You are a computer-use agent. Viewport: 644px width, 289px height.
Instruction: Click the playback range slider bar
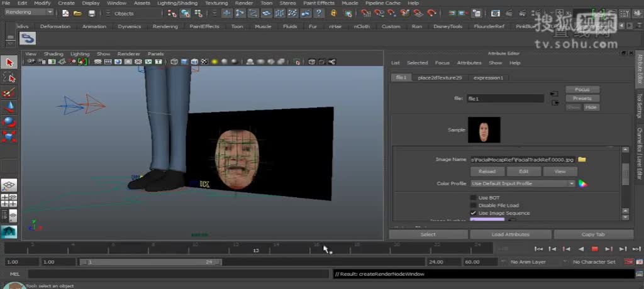pyautogui.click(x=150, y=262)
